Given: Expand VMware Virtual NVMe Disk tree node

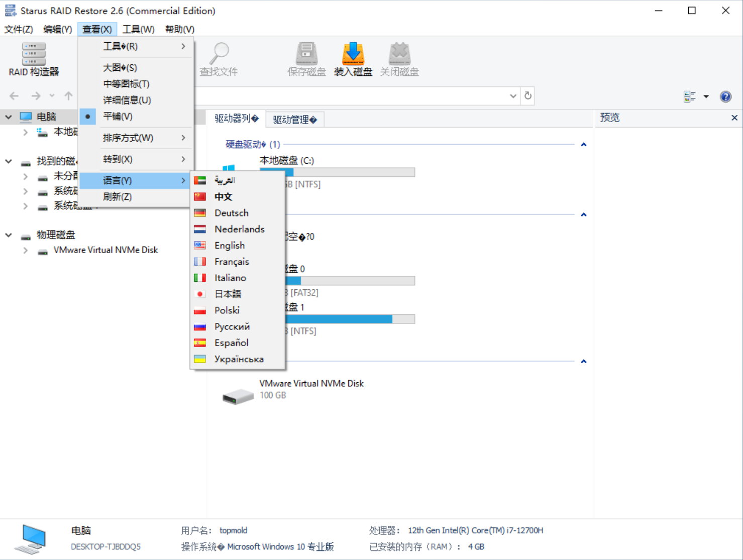Looking at the screenshot, I should click(x=26, y=250).
